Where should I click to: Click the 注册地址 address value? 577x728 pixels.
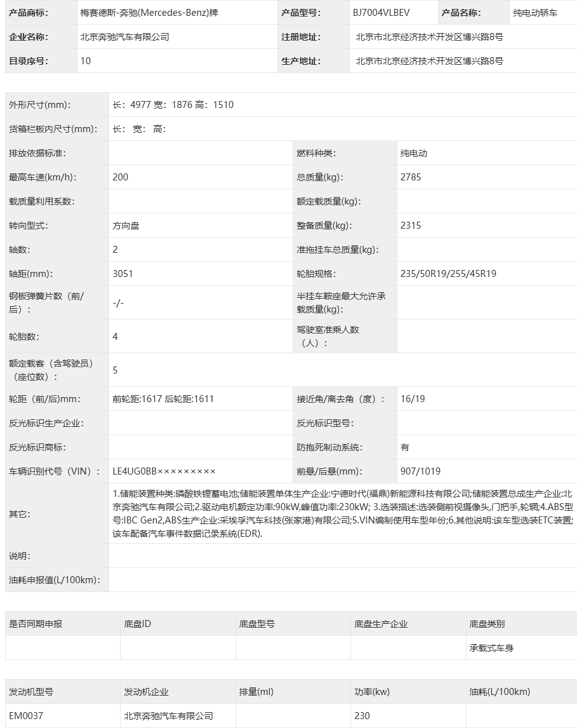click(x=430, y=37)
